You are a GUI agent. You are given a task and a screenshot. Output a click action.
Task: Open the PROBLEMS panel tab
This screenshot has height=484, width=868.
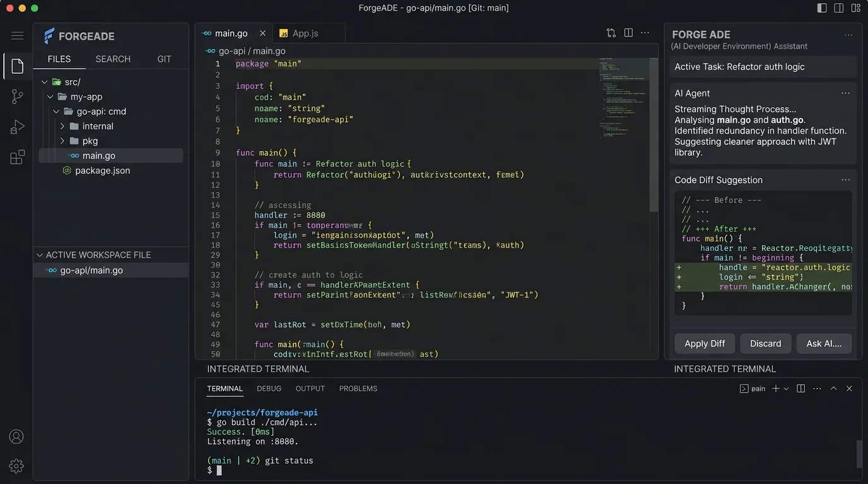pos(358,389)
